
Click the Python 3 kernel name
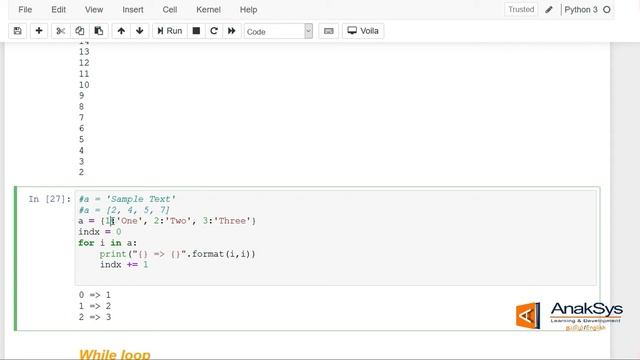pyautogui.click(x=581, y=9)
